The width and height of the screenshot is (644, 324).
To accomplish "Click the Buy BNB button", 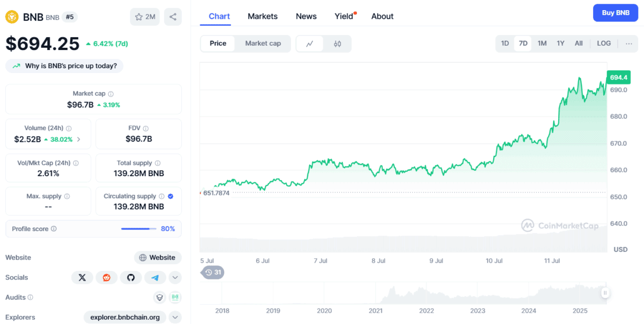I will pos(615,13).
